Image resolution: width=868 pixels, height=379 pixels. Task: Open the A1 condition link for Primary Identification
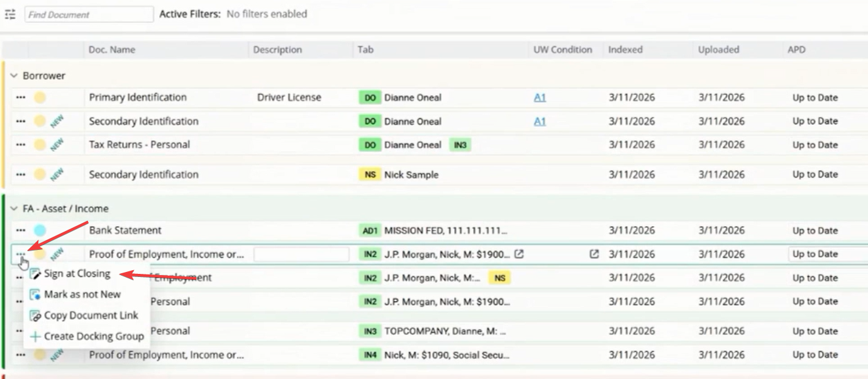540,98
